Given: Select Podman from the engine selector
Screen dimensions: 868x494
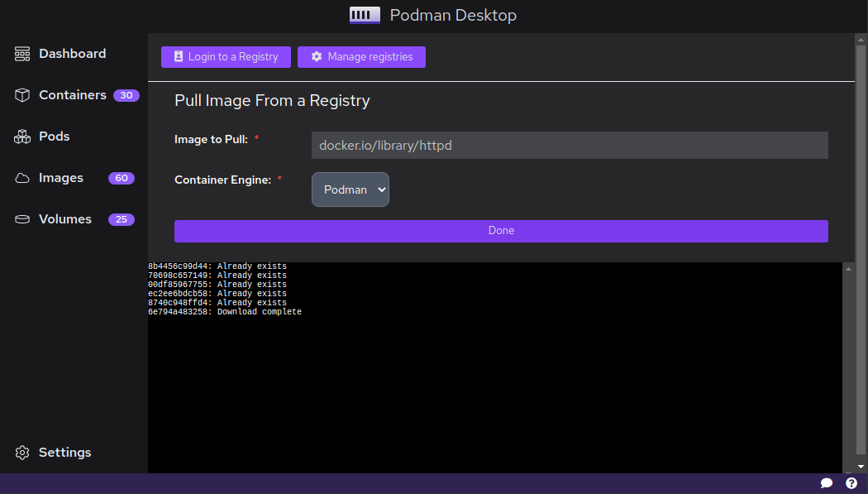Looking at the screenshot, I should click(x=350, y=189).
